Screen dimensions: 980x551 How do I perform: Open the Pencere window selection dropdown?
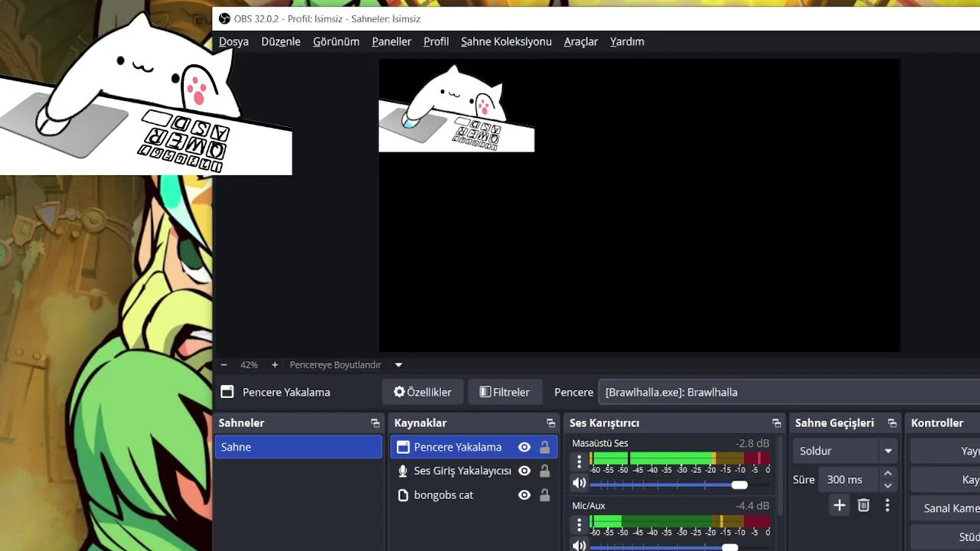(x=789, y=392)
